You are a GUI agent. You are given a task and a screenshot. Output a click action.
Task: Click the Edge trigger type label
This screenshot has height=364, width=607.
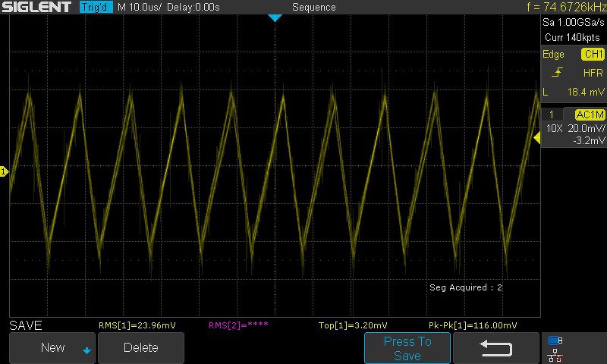[x=553, y=54]
